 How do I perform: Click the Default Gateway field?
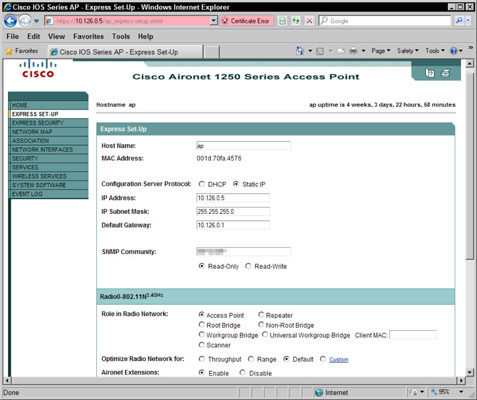(x=233, y=225)
